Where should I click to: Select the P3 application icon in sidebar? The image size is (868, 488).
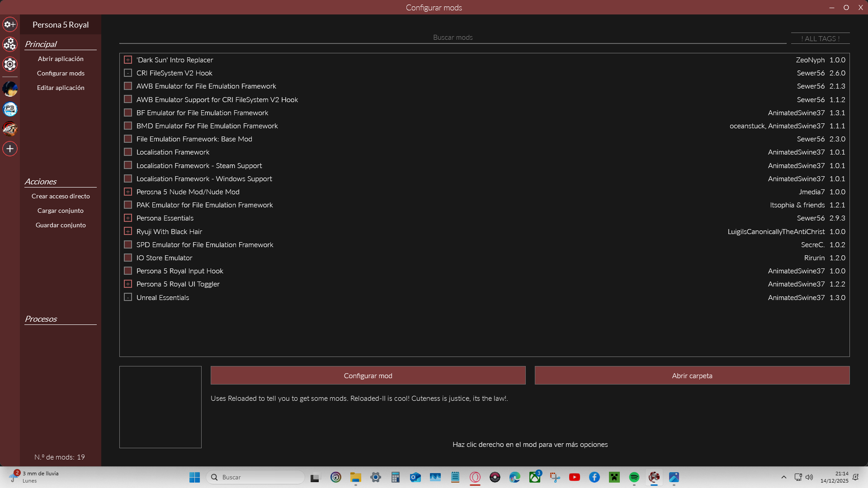point(10,109)
